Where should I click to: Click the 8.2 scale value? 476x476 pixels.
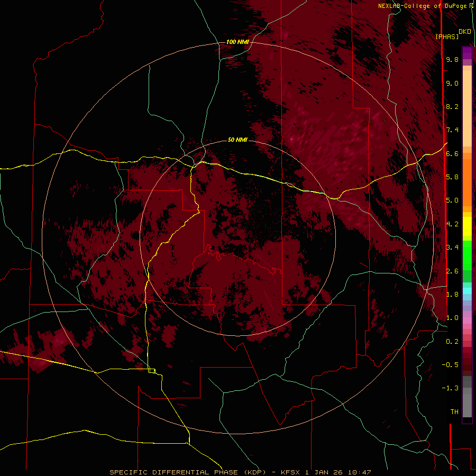click(452, 106)
